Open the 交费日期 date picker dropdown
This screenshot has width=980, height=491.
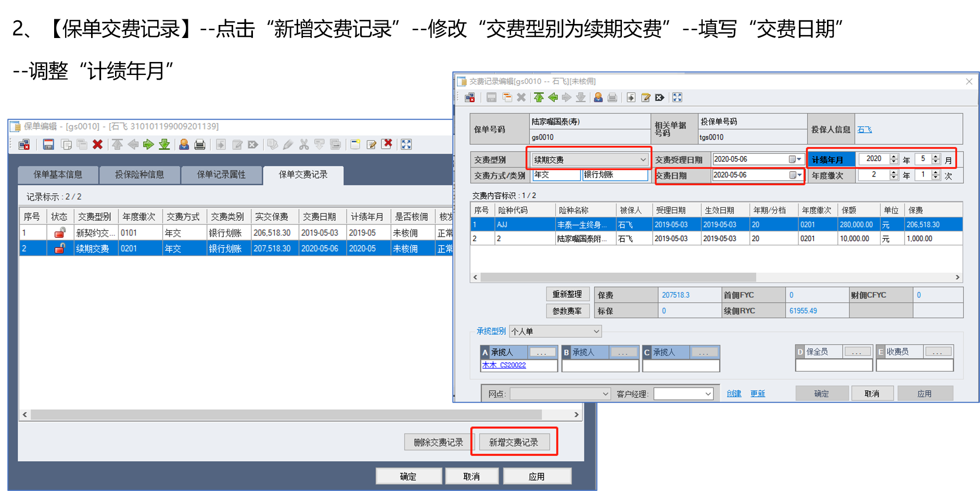point(799,175)
